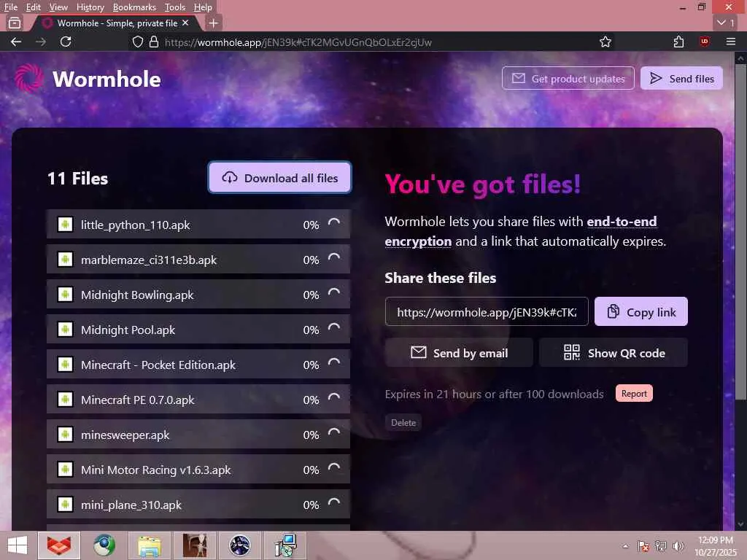Click the page vertical scrollbar
This screenshot has width=747, height=560.
[740, 233]
